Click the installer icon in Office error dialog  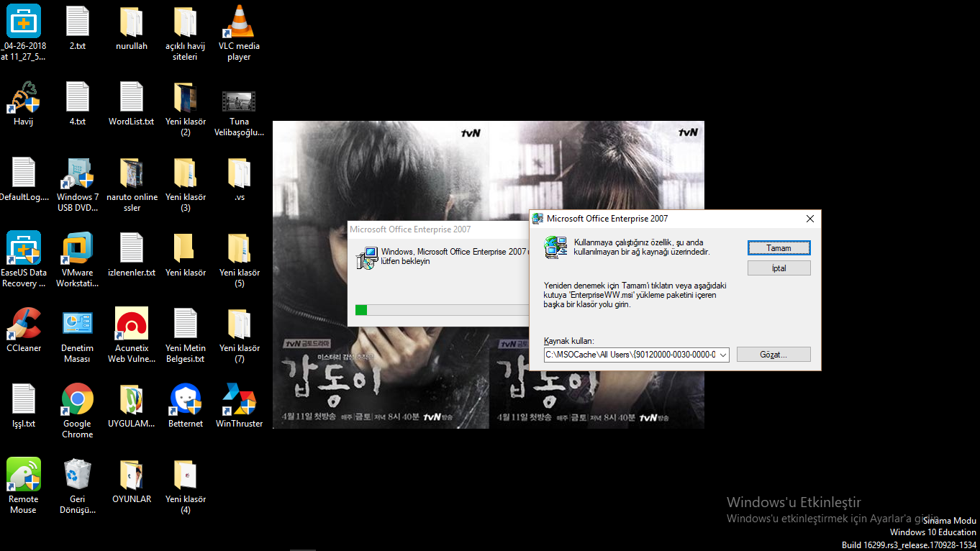[555, 247]
